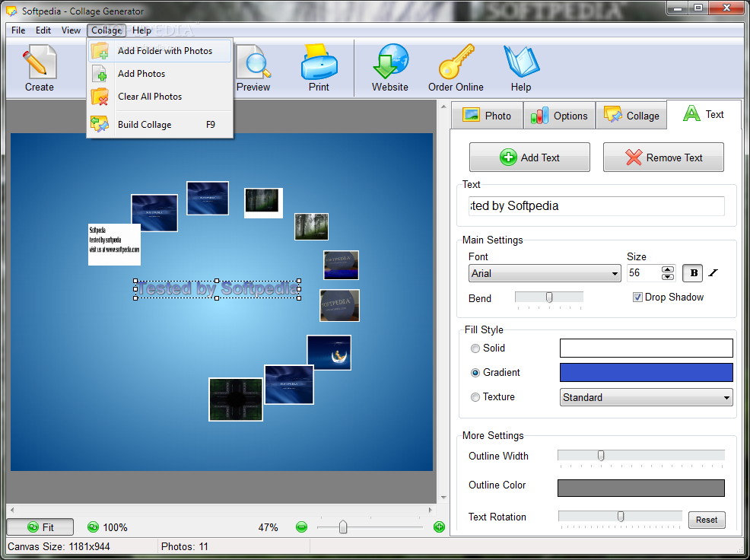Click the Reset text rotation button
Viewport: 750px width, 560px height.
click(x=707, y=520)
